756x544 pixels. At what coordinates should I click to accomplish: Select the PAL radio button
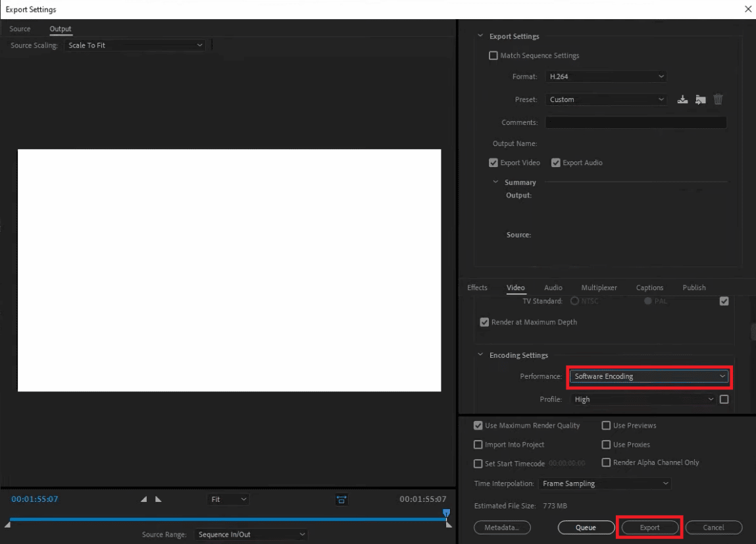(x=647, y=301)
